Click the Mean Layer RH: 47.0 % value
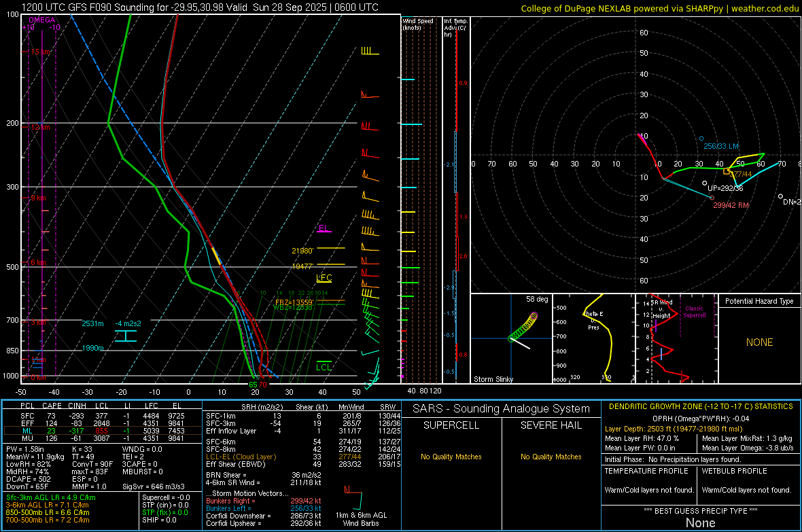802x532 pixels. point(642,438)
